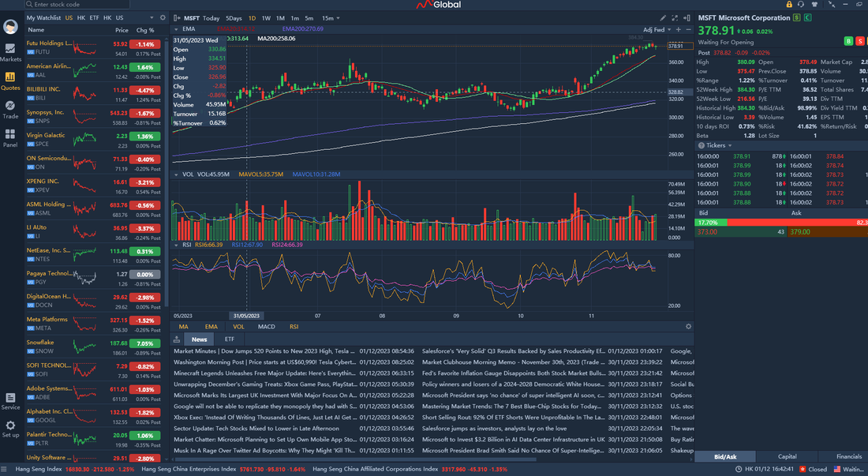Click the green C badge beside Microsoft Corporation

(x=808, y=17)
